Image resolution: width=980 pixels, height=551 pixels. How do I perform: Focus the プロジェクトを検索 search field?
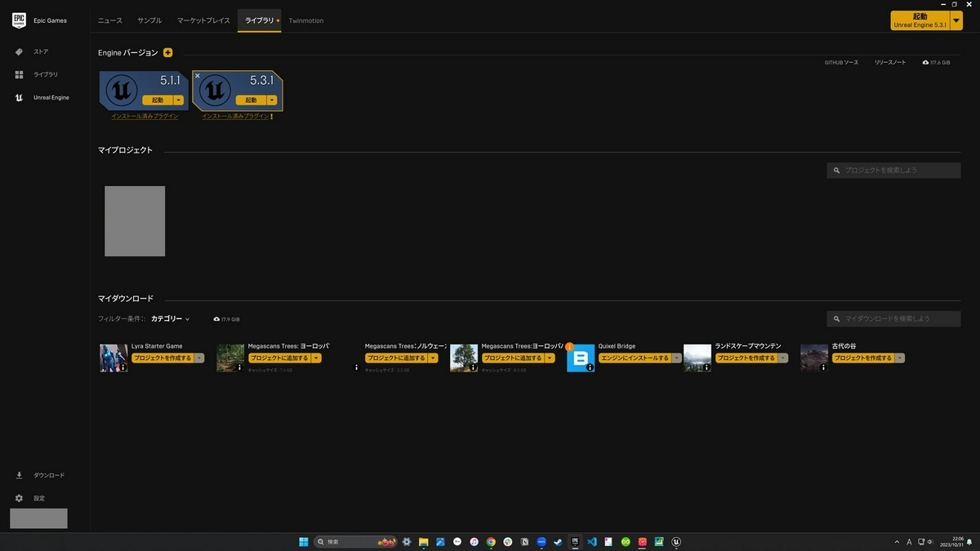pyautogui.click(x=893, y=171)
